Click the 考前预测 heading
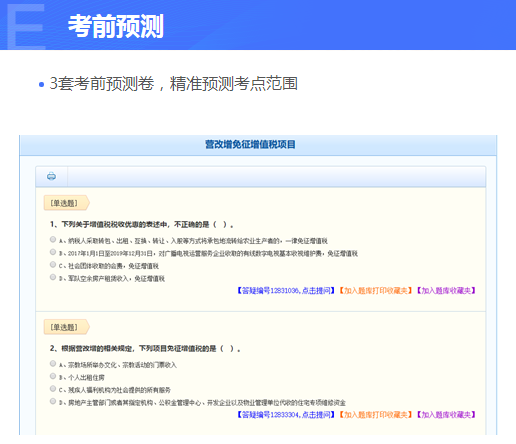The image size is (516, 444). 116,26
